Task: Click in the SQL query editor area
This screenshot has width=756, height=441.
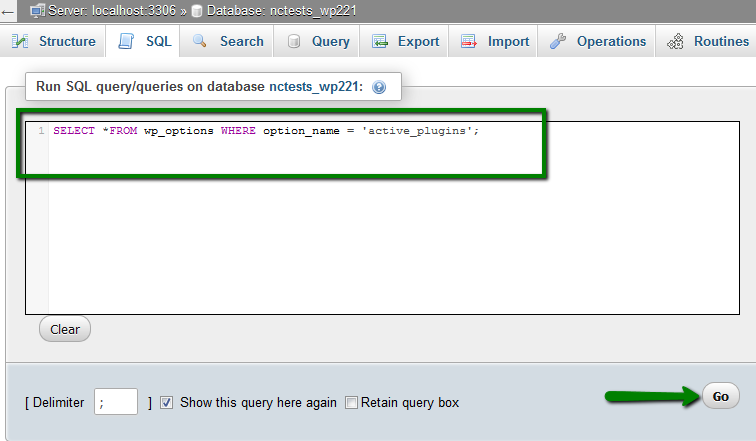Action: (382, 218)
